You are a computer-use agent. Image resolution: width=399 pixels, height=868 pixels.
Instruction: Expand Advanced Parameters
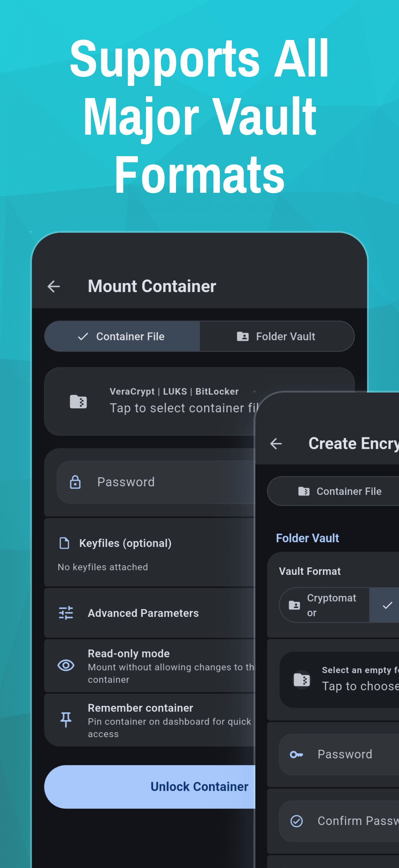150,613
